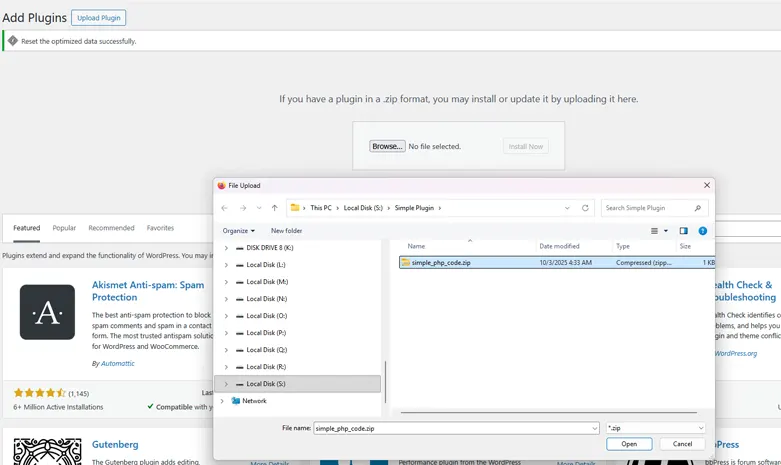The width and height of the screenshot is (781, 465).
Task: Select DISK DRIVE 8 (K:) in tree
Action: pos(270,248)
